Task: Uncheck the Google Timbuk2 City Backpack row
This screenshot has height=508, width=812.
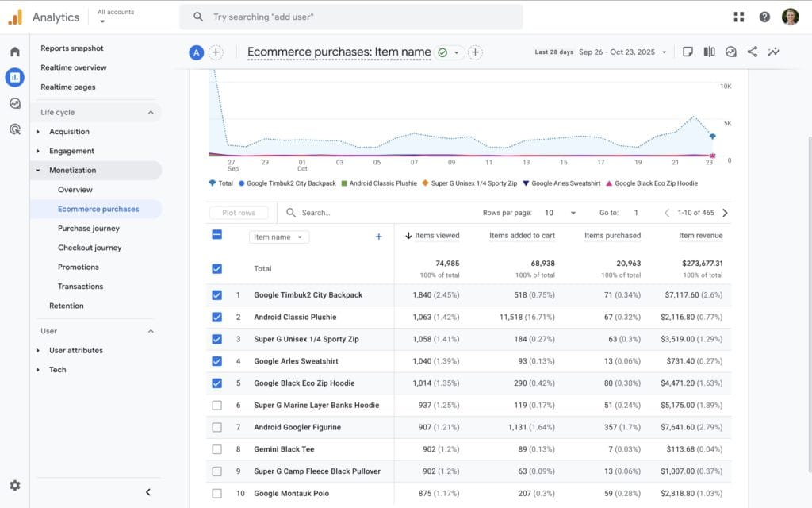Action: click(216, 294)
